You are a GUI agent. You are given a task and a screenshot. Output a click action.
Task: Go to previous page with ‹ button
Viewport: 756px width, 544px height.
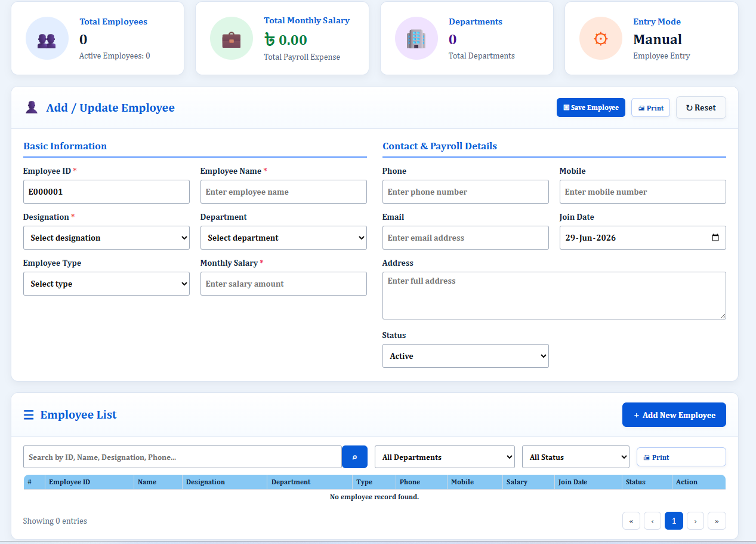pos(652,521)
